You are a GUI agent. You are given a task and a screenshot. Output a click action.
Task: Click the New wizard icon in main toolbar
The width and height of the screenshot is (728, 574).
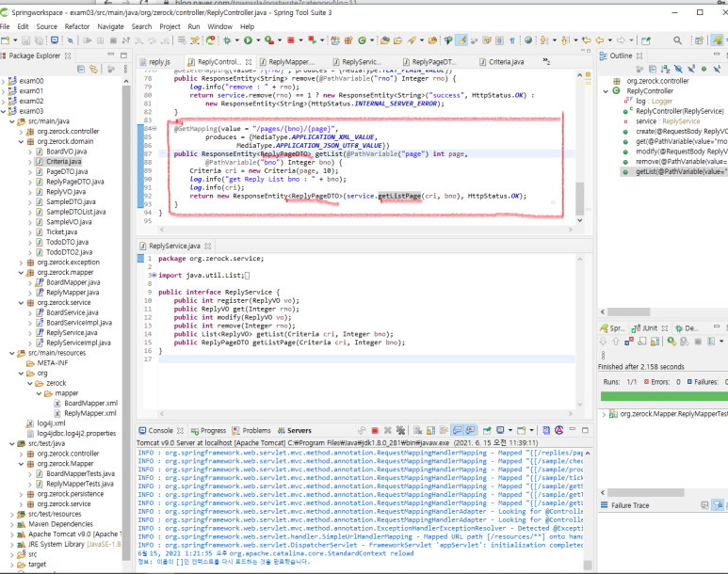pos(6,40)
